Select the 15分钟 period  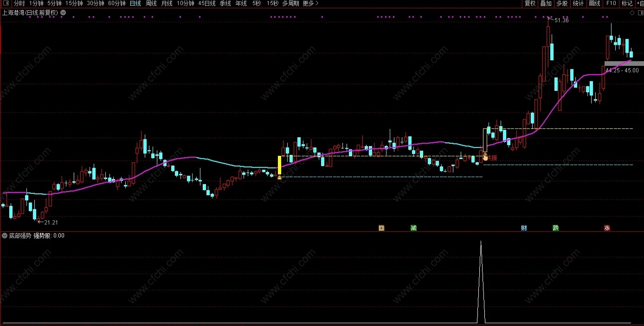click(x=74, y=3)
